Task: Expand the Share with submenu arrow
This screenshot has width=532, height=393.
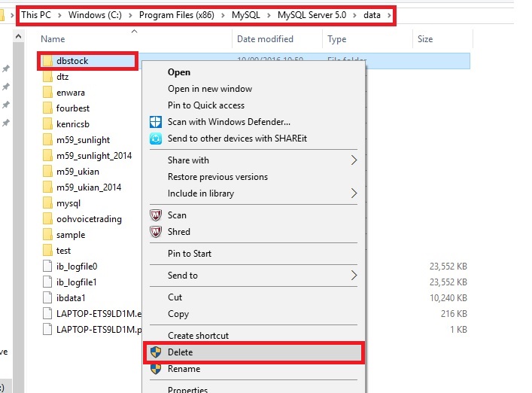Action: [354, 160]
